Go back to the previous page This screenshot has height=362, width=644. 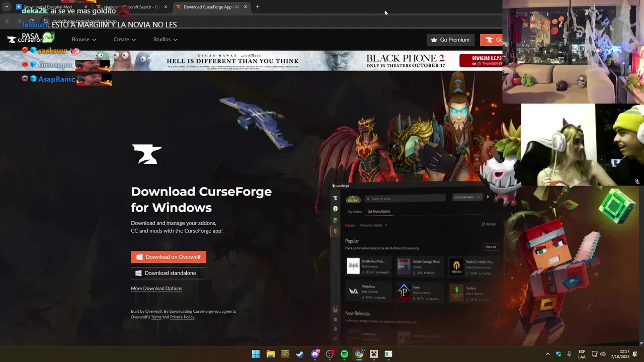(x=7, y=21)
